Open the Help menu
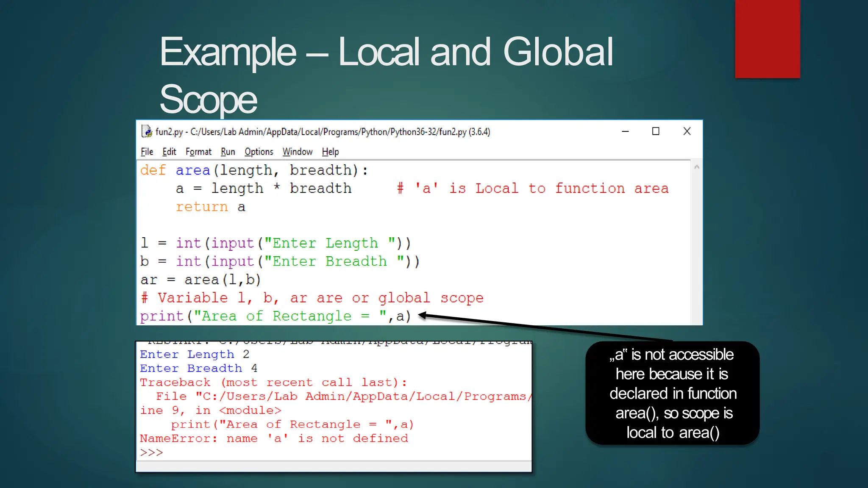Screen dimensions: 868x488 coord(330,152)
